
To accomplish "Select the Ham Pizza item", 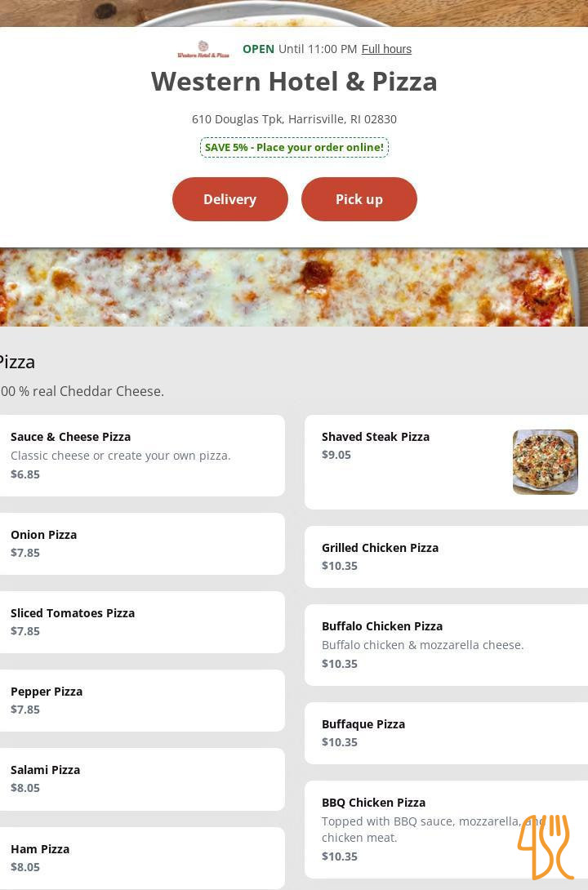I will point(141,857).
